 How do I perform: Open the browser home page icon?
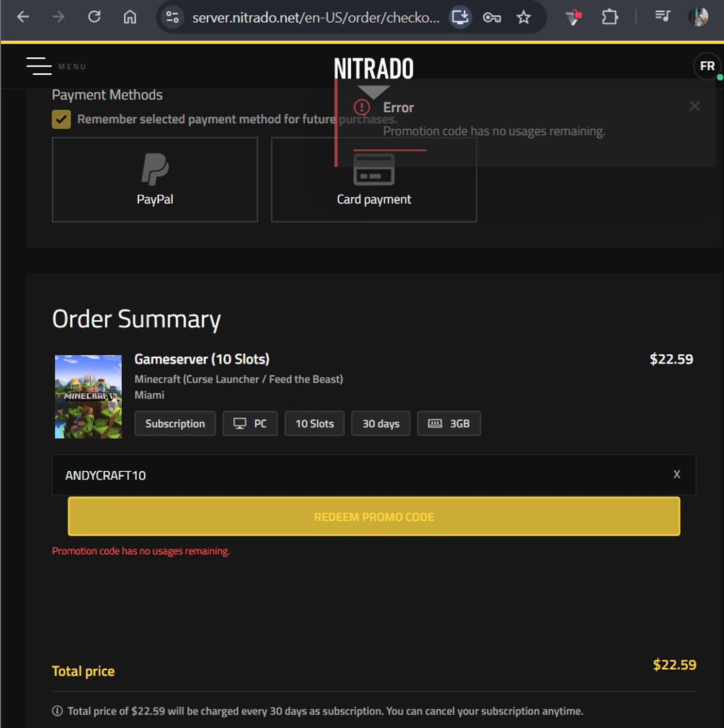(x=130, y=17)
